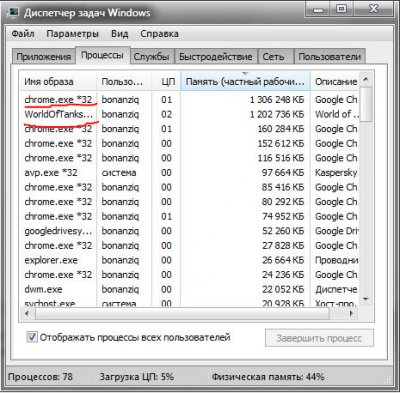The width and height of the screenshot is (400, 393).
Task: Click the 27 828 КБ memory cell
Action: 283,245
